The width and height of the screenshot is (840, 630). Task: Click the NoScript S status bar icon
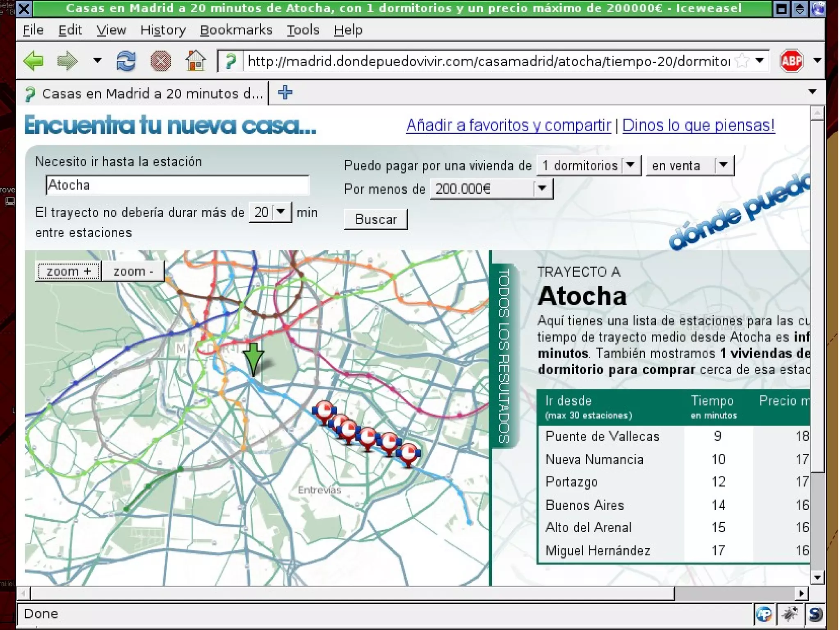pyautogui.click(x=815, y=614)
